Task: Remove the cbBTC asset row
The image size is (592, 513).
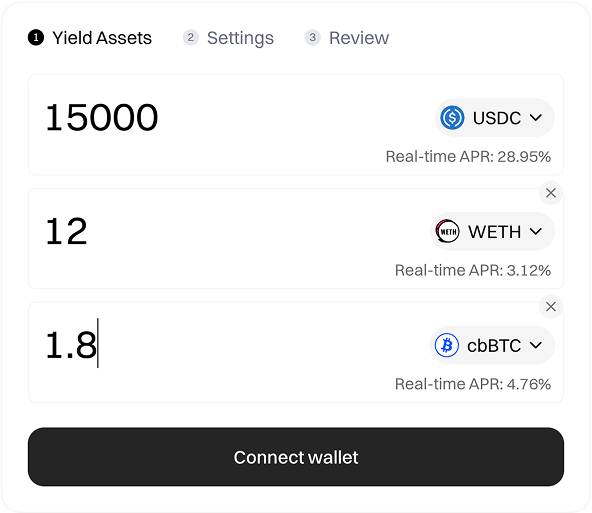Action: click(551, 307)
